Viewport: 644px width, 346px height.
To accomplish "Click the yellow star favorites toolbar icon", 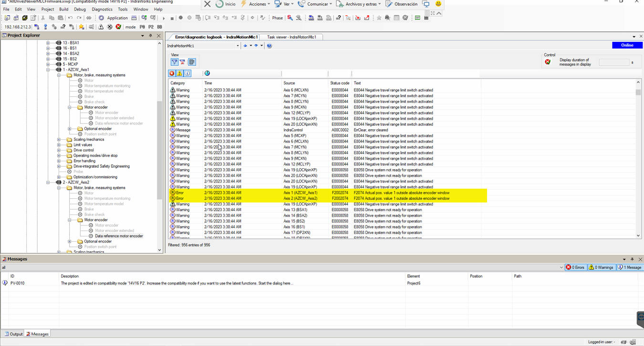I will 82,27.
